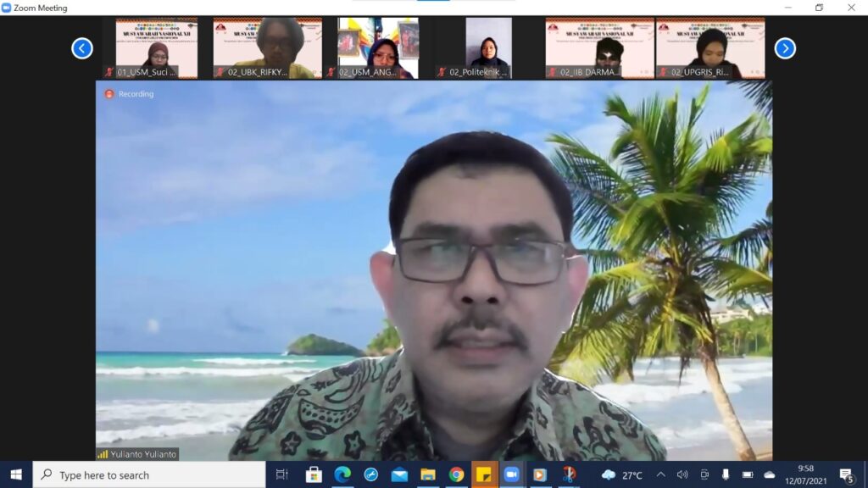This screenshot has height=488, width=868.
Task: Open Windows Start menu
Action: (16, 474)
